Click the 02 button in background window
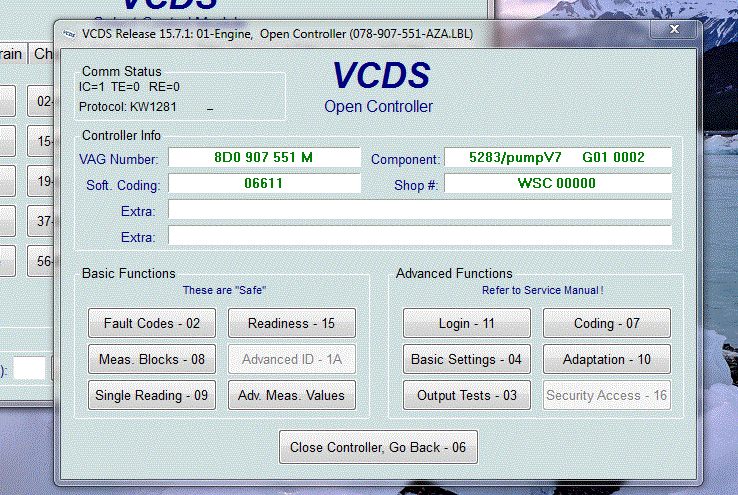This screenshot has height=495, width=738. pyautogui.click(x=41, y=101)
